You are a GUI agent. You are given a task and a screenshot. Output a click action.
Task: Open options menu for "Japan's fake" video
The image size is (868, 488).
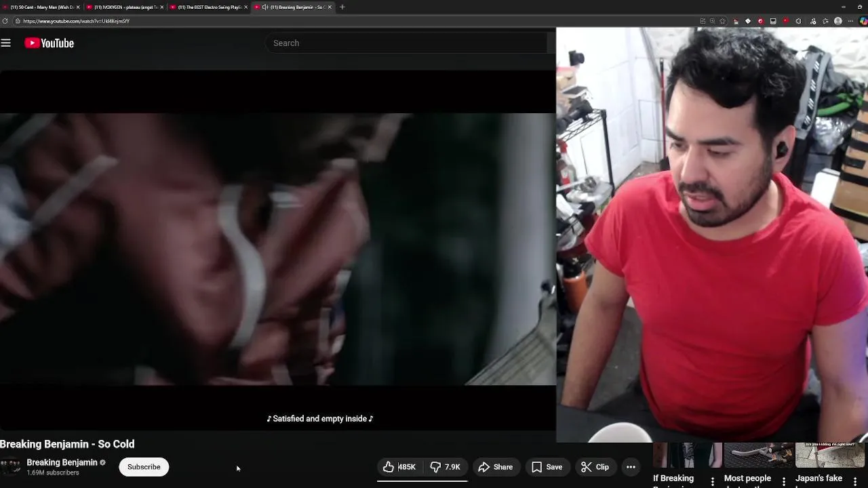click(856, 481)
